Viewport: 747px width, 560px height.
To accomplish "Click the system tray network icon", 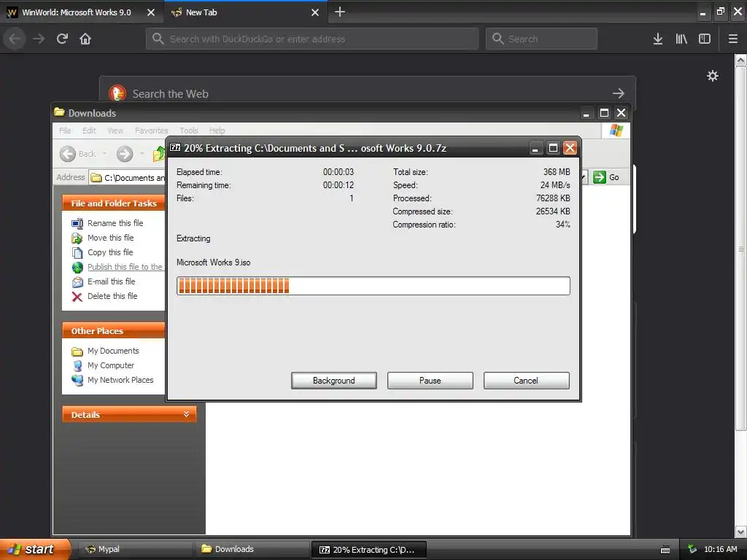I will pos(692,549).
